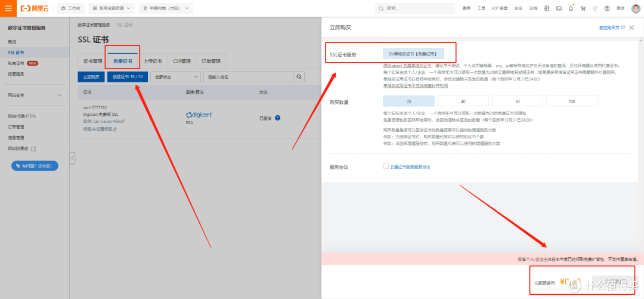Screen dimensions: 644x299
Task: Edit tags with the pencil icon
Action: pos(115,129)
